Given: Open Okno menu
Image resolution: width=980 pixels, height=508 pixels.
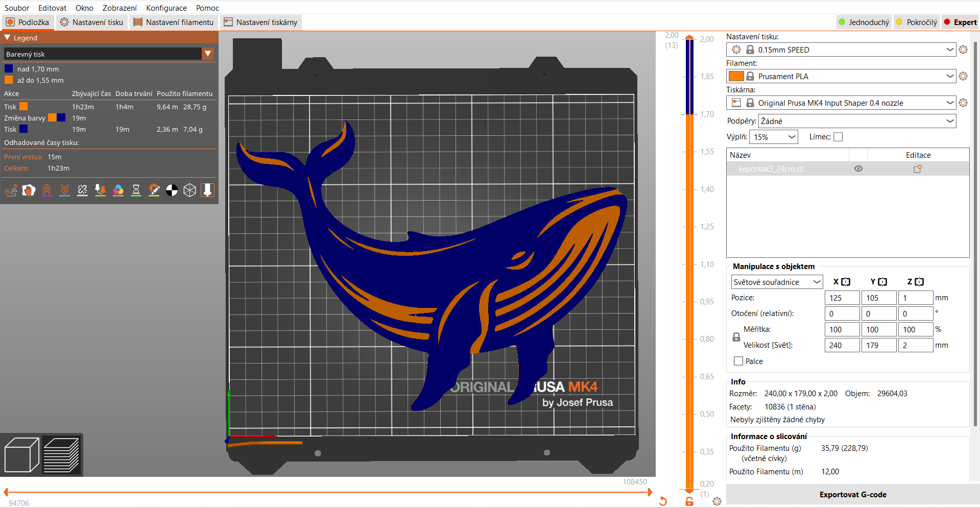Looking at the screenshot, I should pos(84,8).
